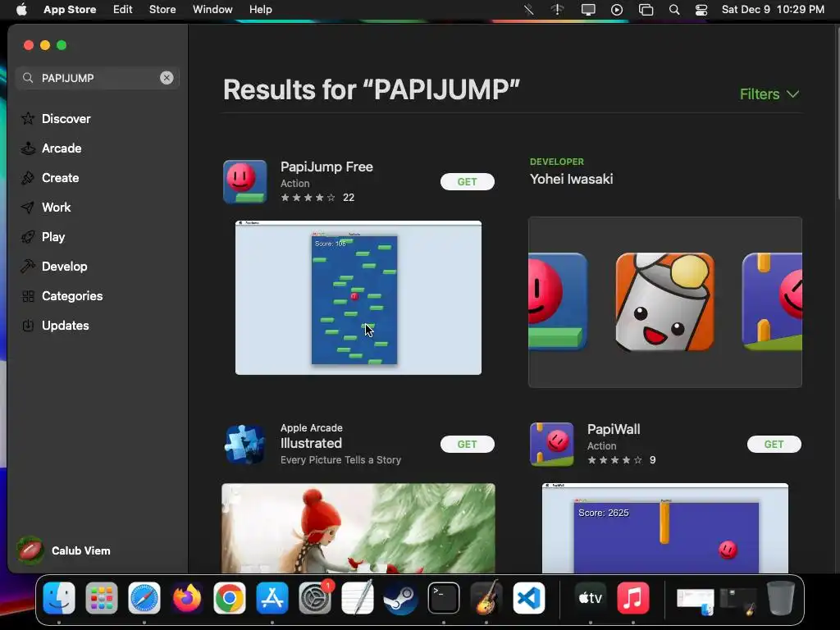Launch GarageBand from the Dock

pyautogui.click(x=486, y=598)
